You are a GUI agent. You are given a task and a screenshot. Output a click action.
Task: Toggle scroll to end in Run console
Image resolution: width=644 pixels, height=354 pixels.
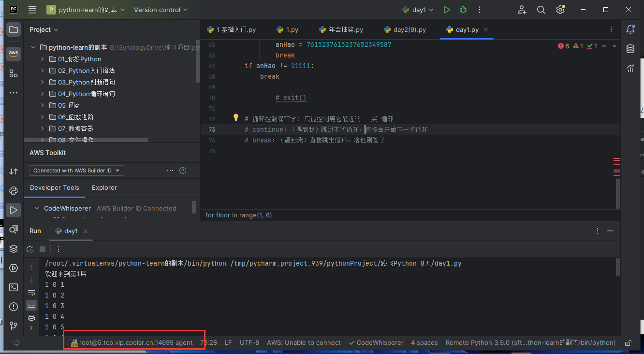(x=31, y=305)
